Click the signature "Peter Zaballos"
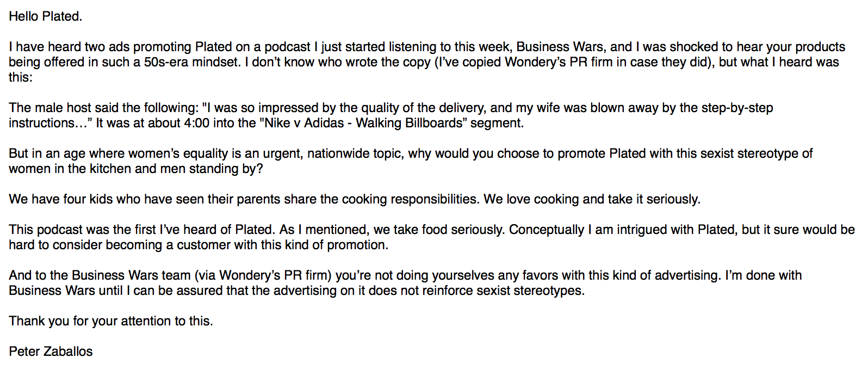Viewport: 868px width, 370px height. (x=51, y=351)
